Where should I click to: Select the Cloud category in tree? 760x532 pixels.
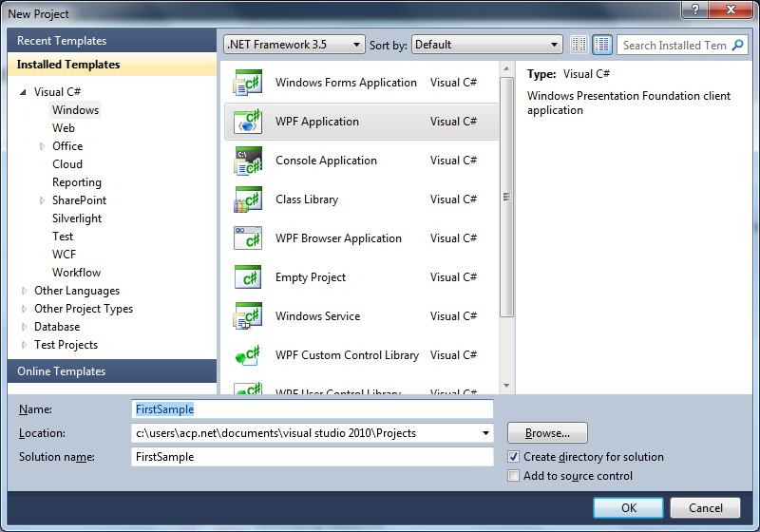(67, 164)
